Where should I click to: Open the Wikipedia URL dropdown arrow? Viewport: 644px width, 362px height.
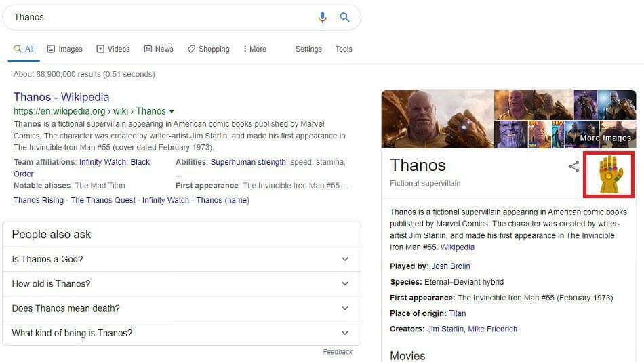click(172, 111)
